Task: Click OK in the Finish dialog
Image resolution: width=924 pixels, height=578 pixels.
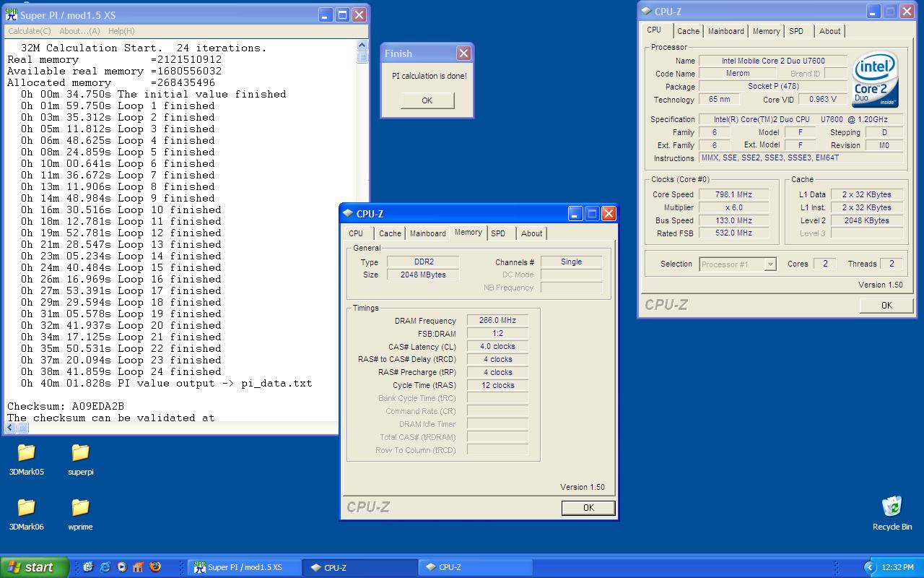Action: click(x=427, y=100)
